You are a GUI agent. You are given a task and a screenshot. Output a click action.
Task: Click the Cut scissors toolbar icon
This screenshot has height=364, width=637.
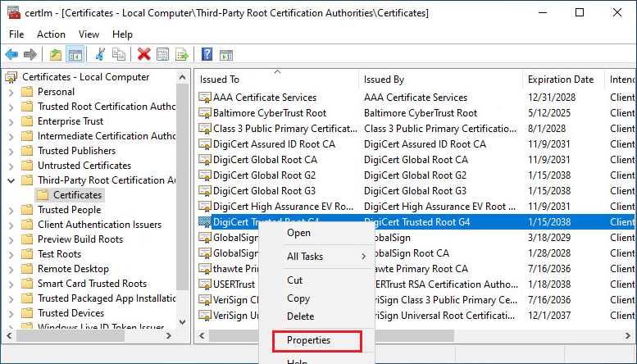point(100,54)
